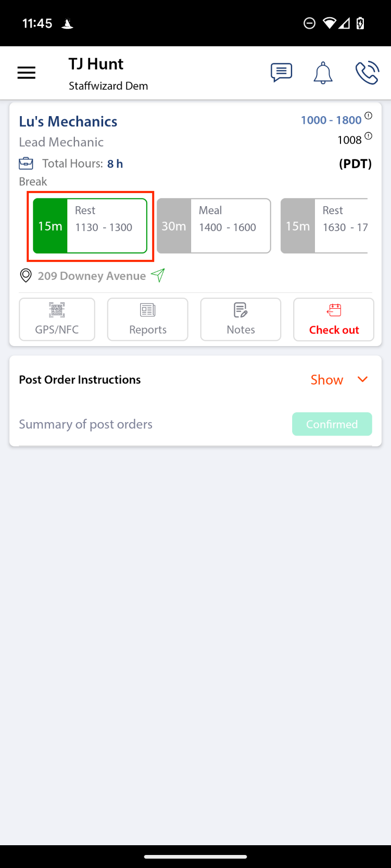Open the Notes section

tap(241, 320)
